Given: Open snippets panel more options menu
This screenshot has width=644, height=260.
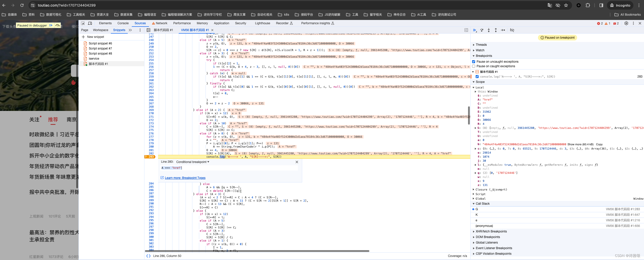Looking at the screenshot, I should (140, 30).
